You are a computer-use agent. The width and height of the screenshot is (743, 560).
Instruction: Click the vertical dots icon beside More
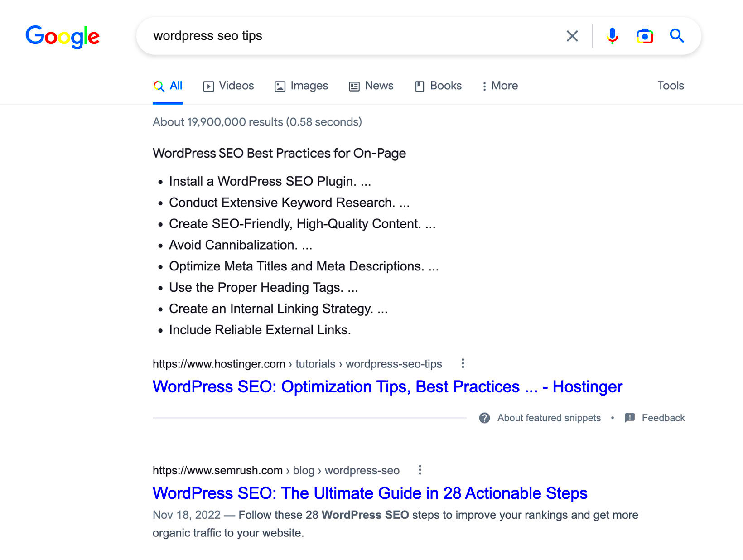484,86
